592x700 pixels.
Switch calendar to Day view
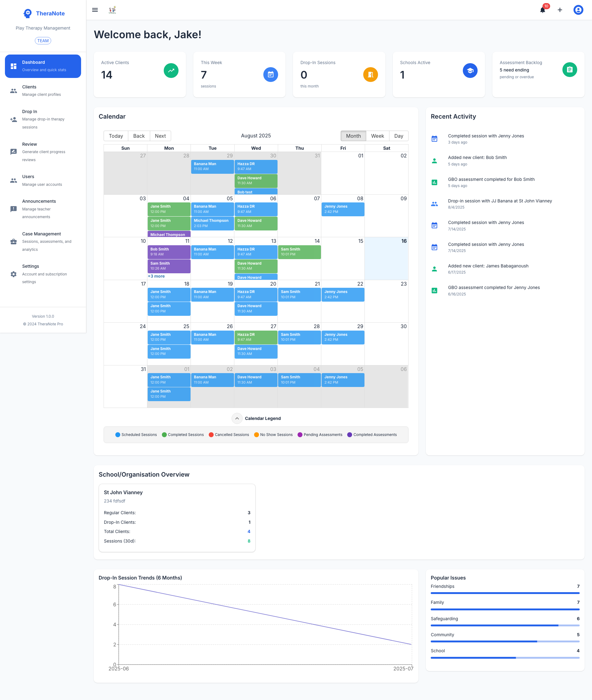point(398,136)
